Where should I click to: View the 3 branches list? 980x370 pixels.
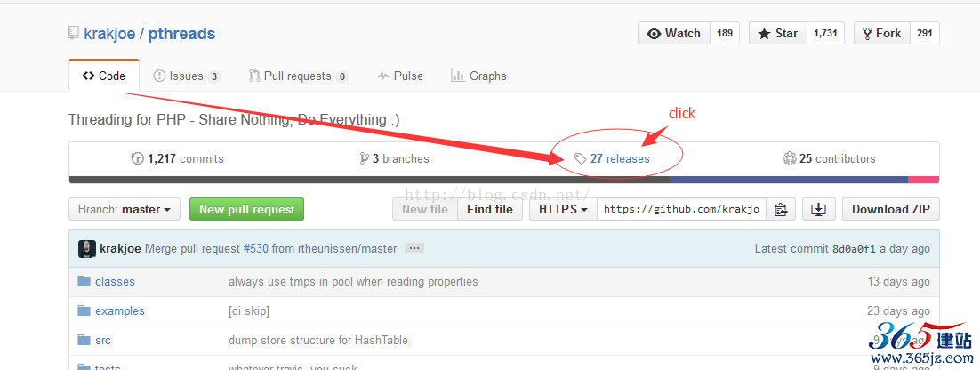tap(394, 158)
